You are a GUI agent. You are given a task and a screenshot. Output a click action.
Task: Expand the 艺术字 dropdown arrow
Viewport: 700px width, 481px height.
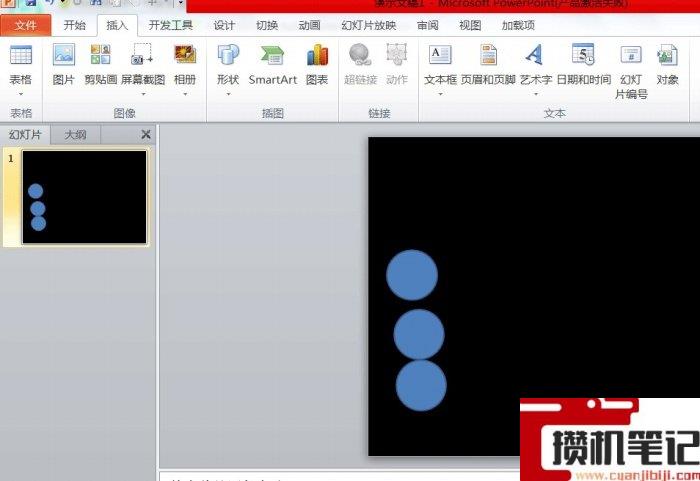(536, 94)
